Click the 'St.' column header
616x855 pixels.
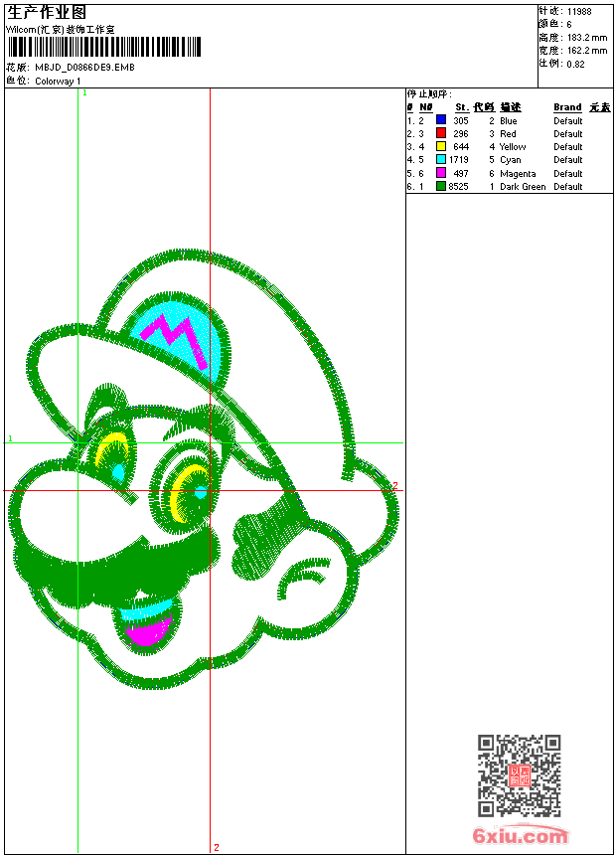coord(462,107)
